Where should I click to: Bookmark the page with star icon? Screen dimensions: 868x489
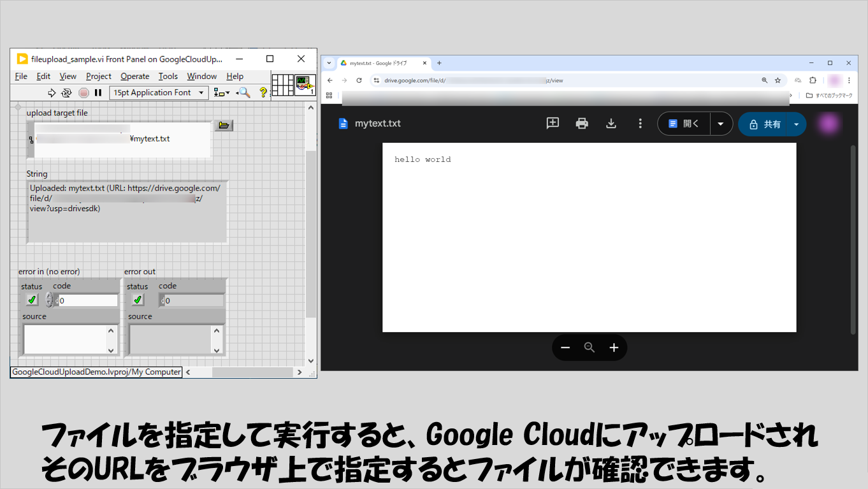point(778,81)
